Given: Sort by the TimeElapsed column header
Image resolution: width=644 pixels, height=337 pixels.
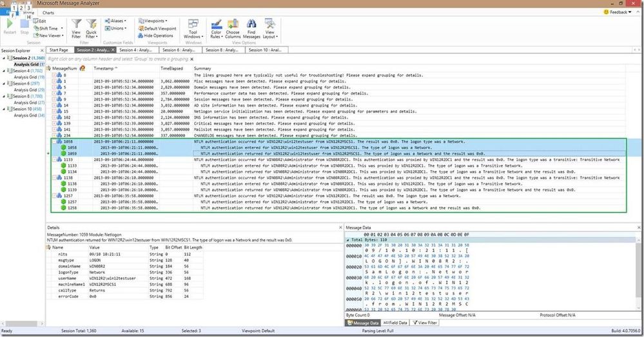Looking at the screenshot, I should point(176,68).
